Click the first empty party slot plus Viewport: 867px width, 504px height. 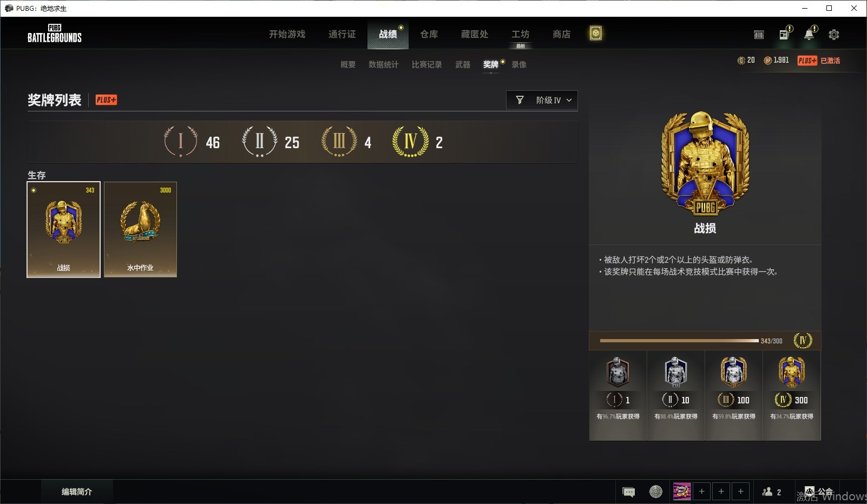coord(702,492)
